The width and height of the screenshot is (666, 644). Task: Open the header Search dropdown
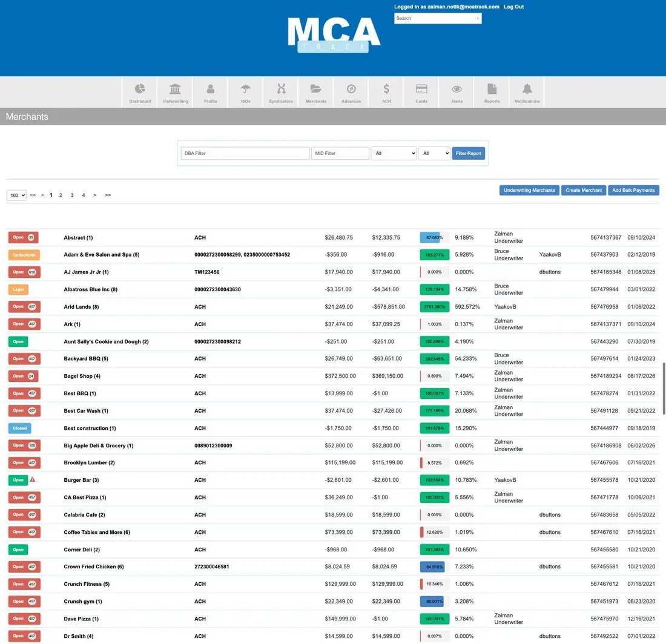click(x=438, y=18)
